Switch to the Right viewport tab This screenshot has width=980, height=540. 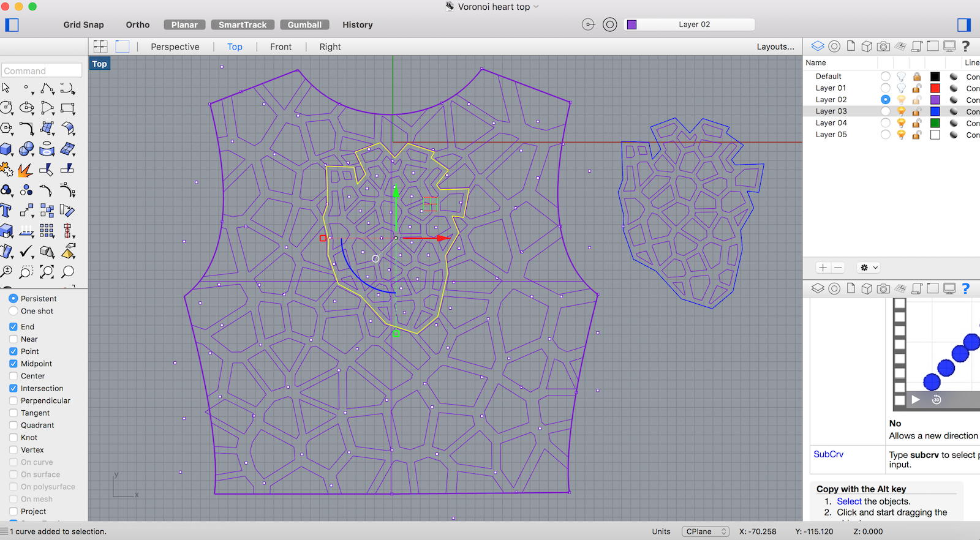[x=330, y=47]
